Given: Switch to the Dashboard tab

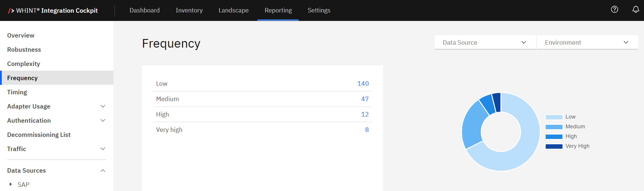Looking at the screenshot, I should pyautogui.click(x=145, y=10).
